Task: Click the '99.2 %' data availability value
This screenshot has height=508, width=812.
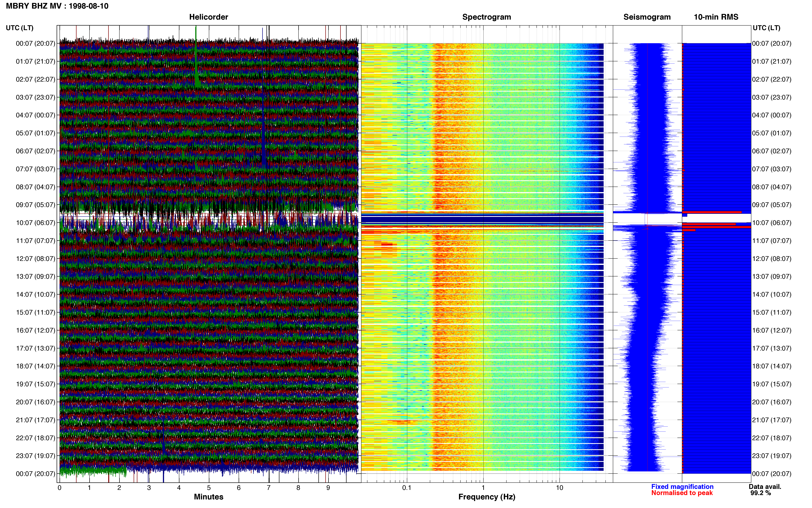Action: pyautogui.click(x=761, y=493)
